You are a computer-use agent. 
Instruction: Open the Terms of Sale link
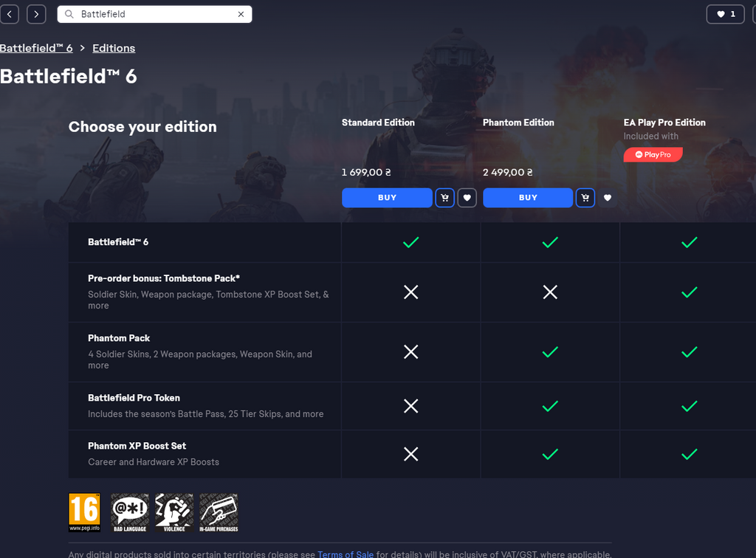point(346,554)
